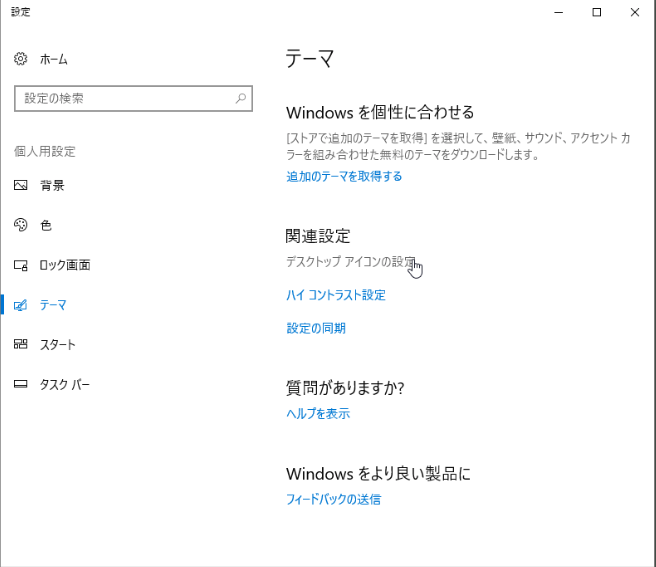
Task: Open the スタート settings page
Action: point(58,344)
